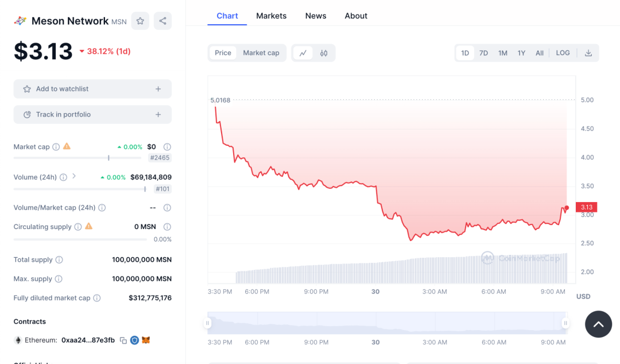Viewport: 620px width, 364px height.
Task: Toggle chart to Price view
Action: point(223,53)
